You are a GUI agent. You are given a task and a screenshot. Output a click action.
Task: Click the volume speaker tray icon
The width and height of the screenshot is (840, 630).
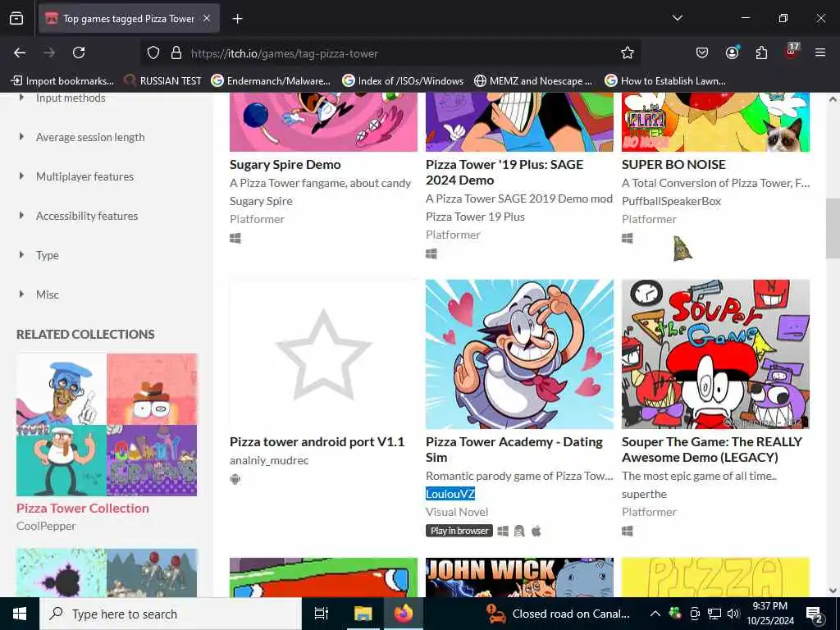point(733,614)
